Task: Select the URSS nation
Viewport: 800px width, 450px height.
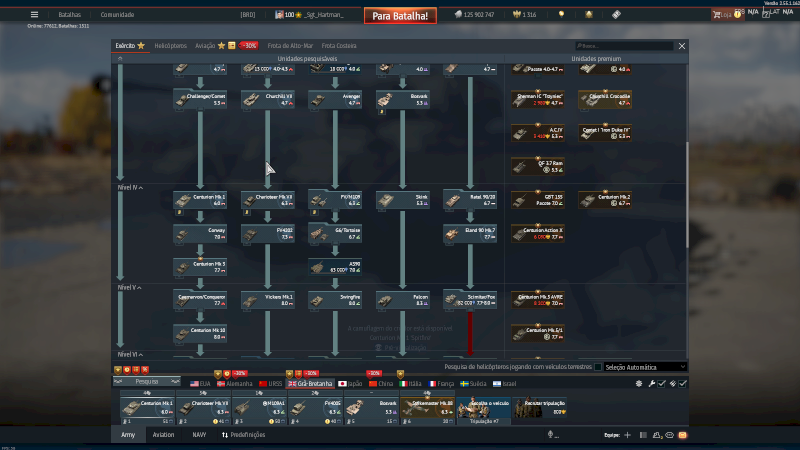Action: [270, 384]
